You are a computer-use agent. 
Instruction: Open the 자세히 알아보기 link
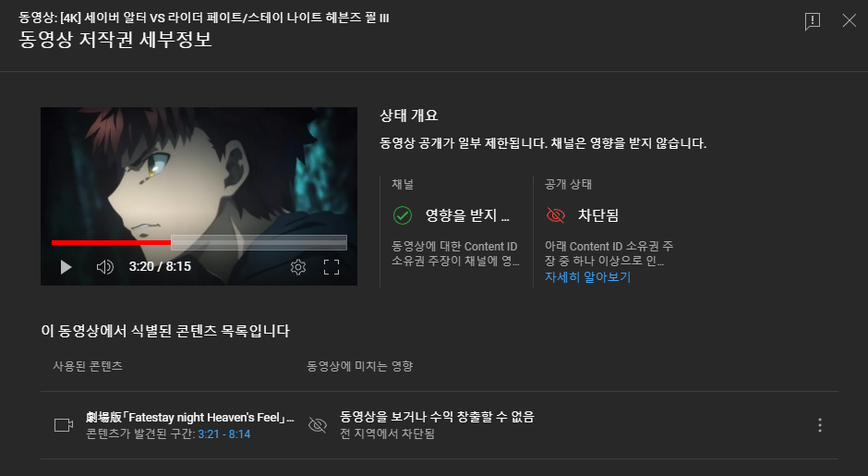point(588,276)
